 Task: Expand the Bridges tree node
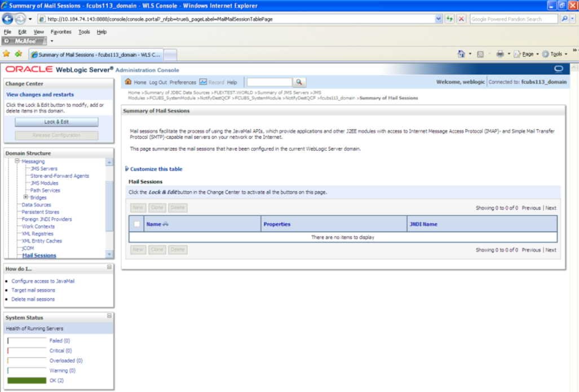tap(26, 197)
